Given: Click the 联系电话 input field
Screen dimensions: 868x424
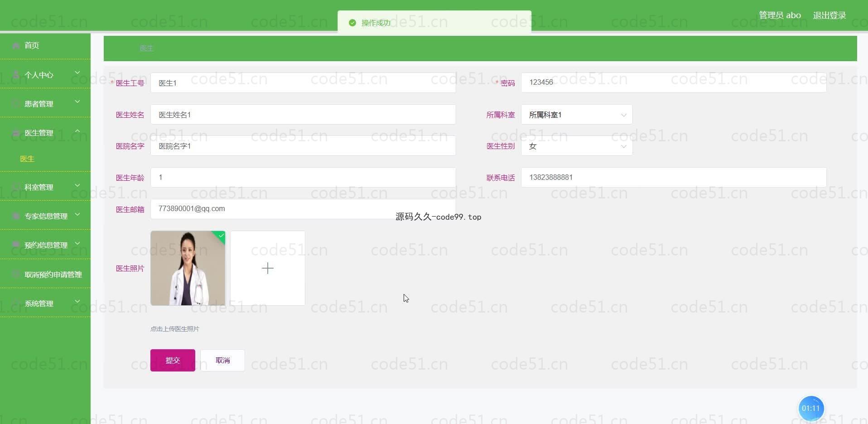Looking at the screenshot, I should pyautogui.click(x=674, y=178).
